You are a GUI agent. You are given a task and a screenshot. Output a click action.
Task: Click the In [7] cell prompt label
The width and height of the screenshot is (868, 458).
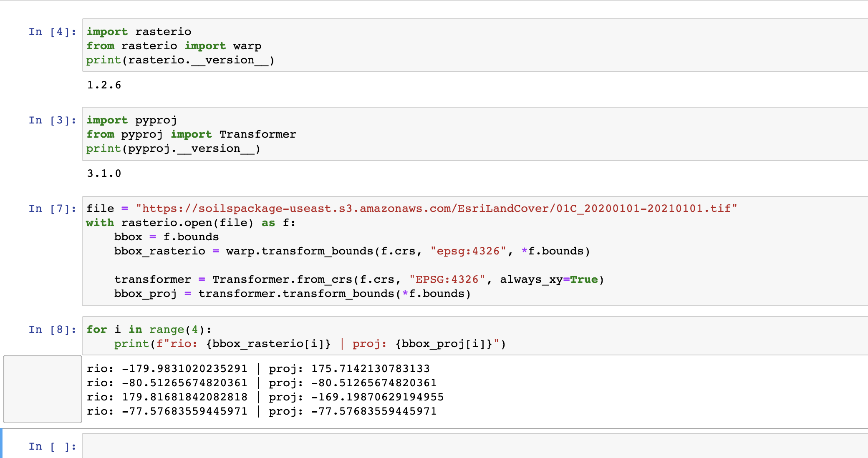coord(52,209)
